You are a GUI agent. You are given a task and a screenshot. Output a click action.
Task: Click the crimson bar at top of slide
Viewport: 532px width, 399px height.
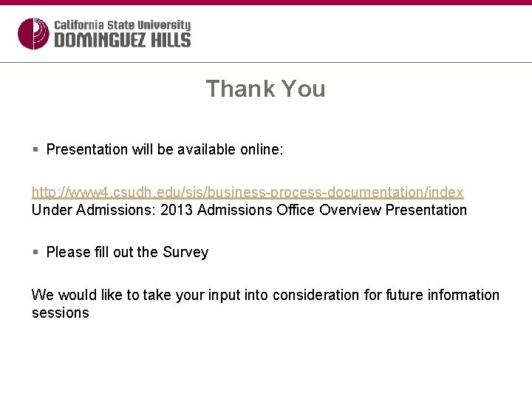[266, 2]
